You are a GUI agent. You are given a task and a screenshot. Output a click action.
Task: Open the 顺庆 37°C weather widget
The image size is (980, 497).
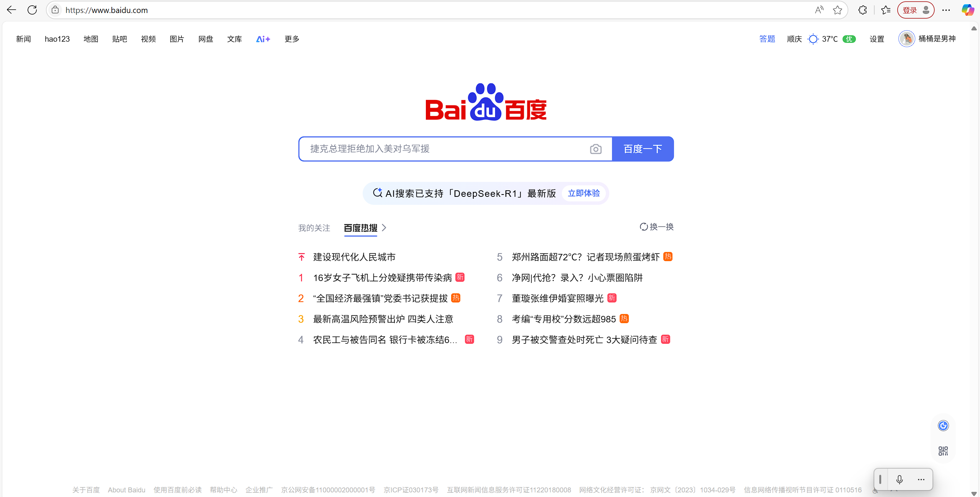812,39
